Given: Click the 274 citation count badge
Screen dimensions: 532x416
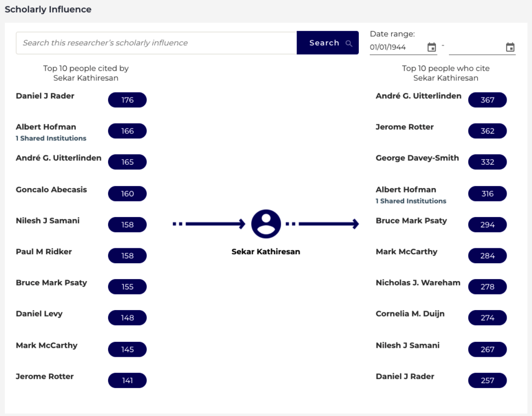Looking at the screenshot, I should [x=487, y=318].
